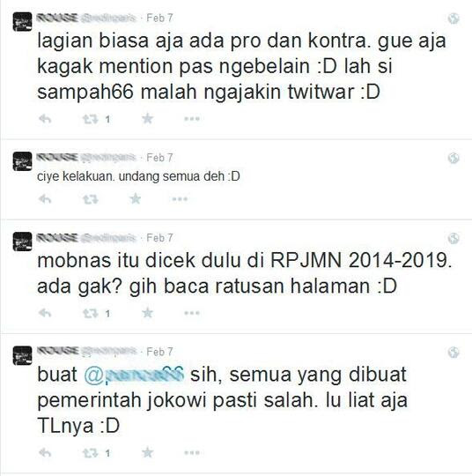Open the profile avatar on 'ciye kelakuan' tweet

pyautogui.click(x=22, y=161)
